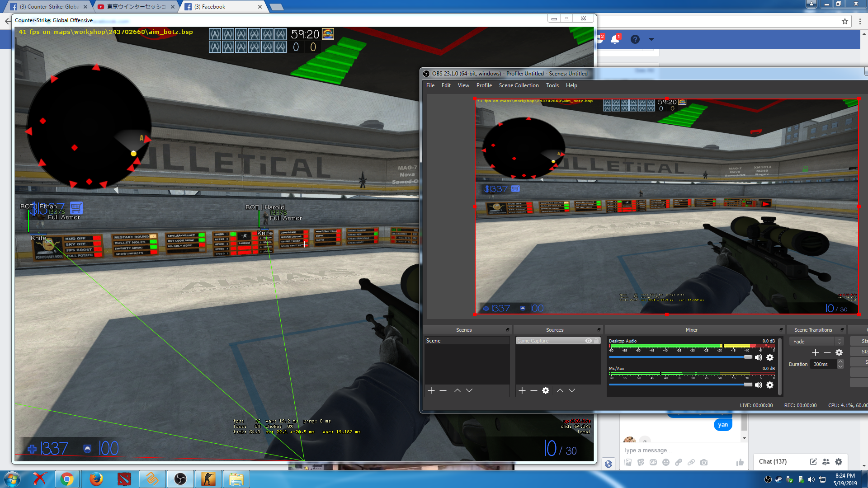This screenshot has height=488, width=868.
Task: Move source up in the Sources list
Action: [x=560, y=390]
